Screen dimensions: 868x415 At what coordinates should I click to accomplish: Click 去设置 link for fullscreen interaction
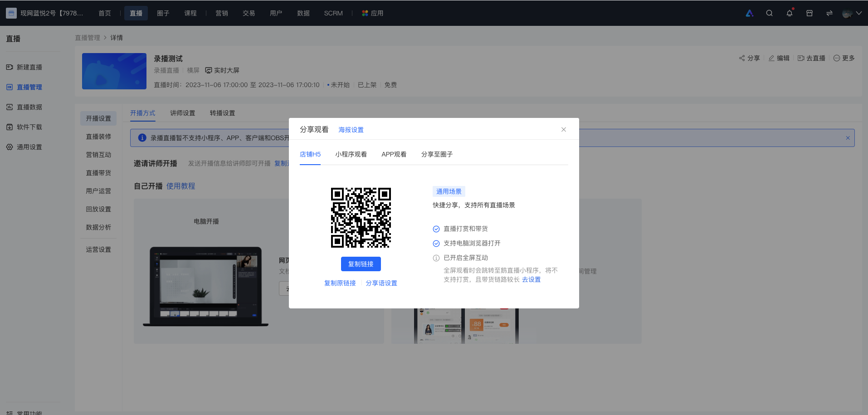(x=531, y=279)
